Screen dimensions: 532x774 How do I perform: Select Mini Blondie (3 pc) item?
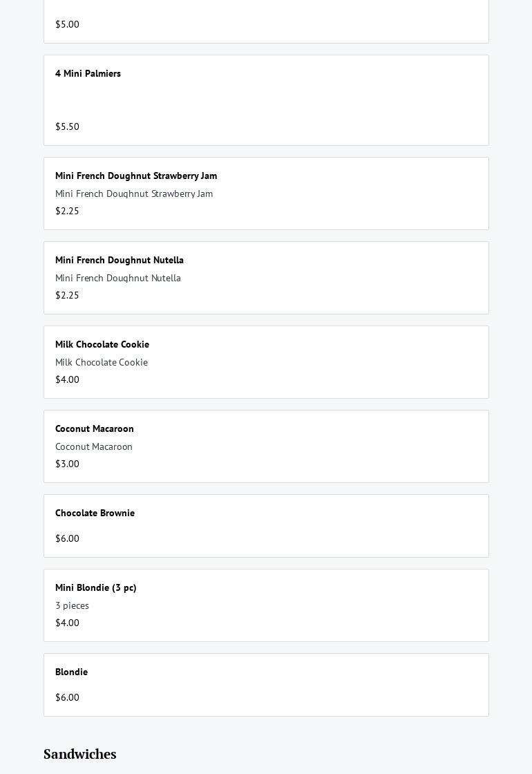pyautogui.click(x=266, y=605)
